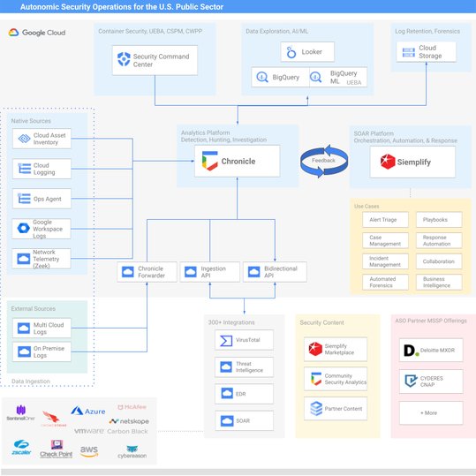Click the Check Point logo
Viewport: 476px width, 476px height.
click(x=57, y=449)
